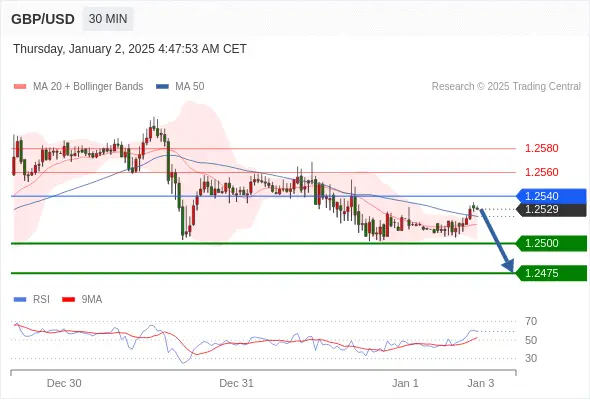Click the Jan 1 date axis label
The height and width of the screenshot is (400, 590).
pyautogui.click(x=405, y=383)
